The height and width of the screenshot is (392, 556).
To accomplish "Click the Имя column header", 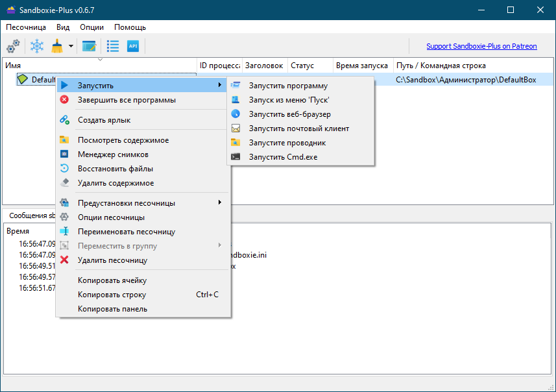I will coord(100,66).
